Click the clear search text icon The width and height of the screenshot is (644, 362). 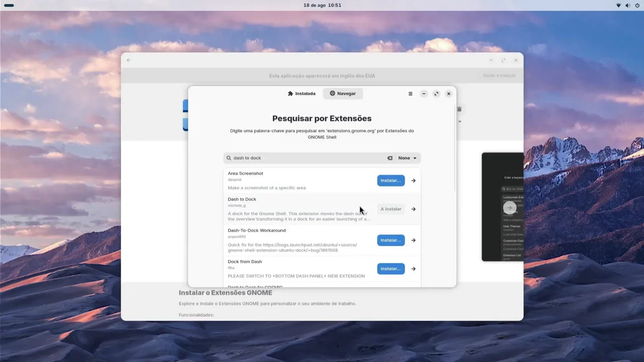(x=389, y=158)
